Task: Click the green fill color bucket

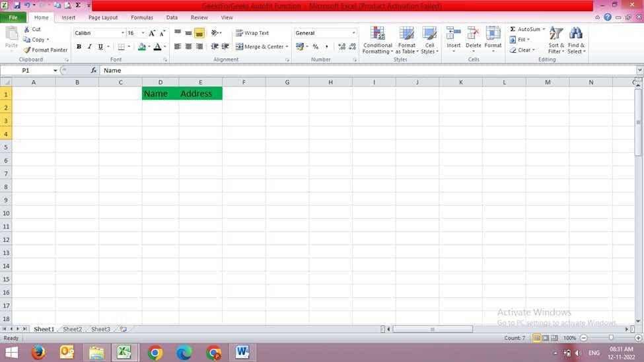Action: (x=142, y=46)
